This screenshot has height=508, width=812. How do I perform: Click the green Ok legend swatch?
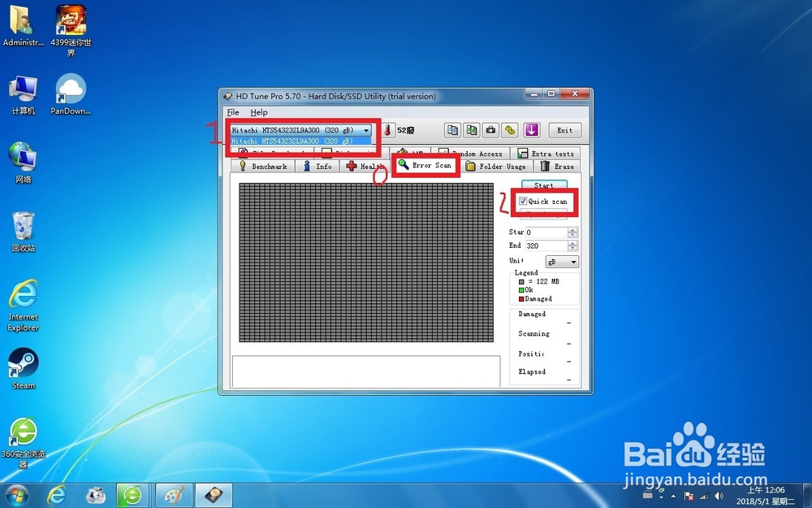point(521,290)
